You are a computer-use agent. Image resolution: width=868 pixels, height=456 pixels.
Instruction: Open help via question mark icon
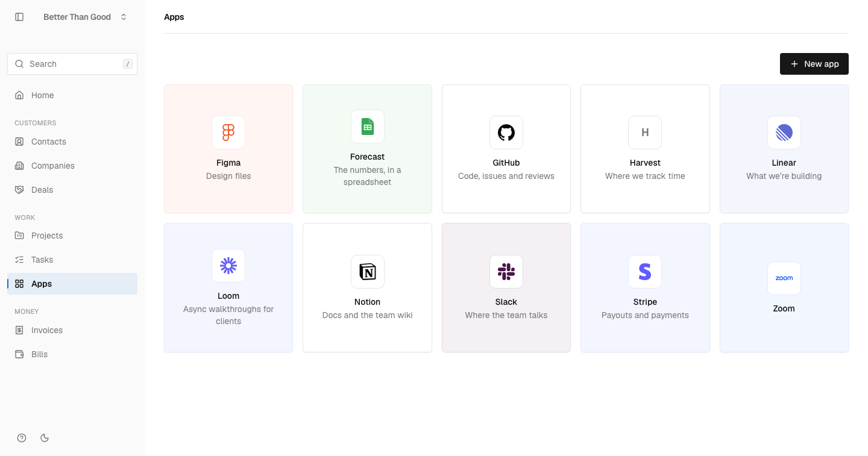(22, 438)
